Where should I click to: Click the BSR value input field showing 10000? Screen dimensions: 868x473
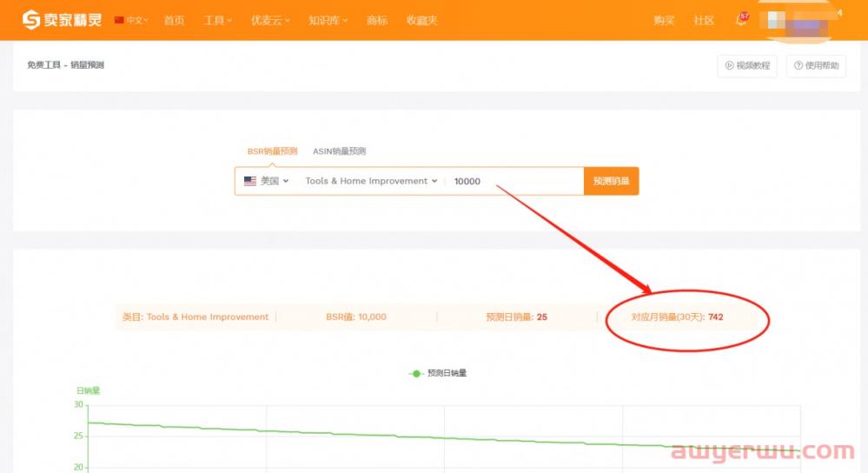point(513,181)
